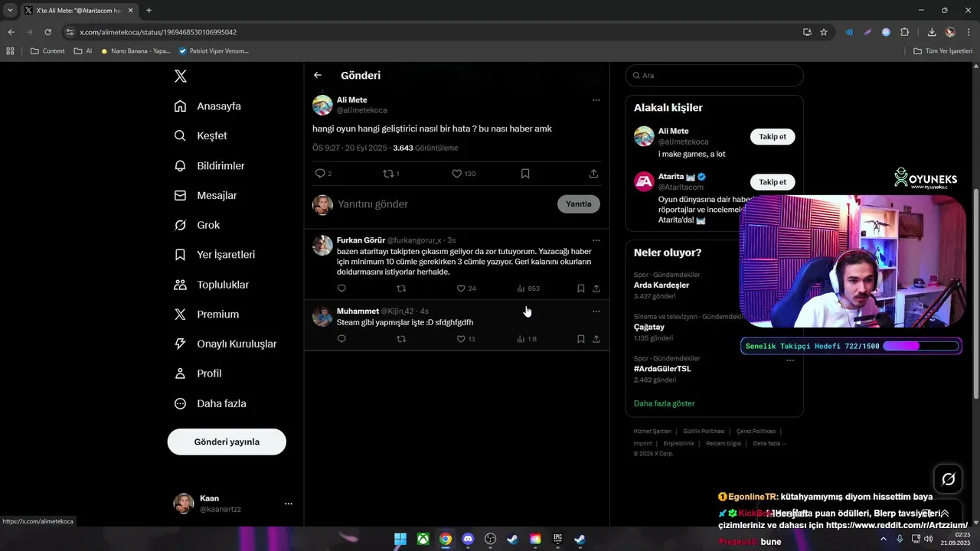Open Bildirimler in the sidebar

point(209,165)
